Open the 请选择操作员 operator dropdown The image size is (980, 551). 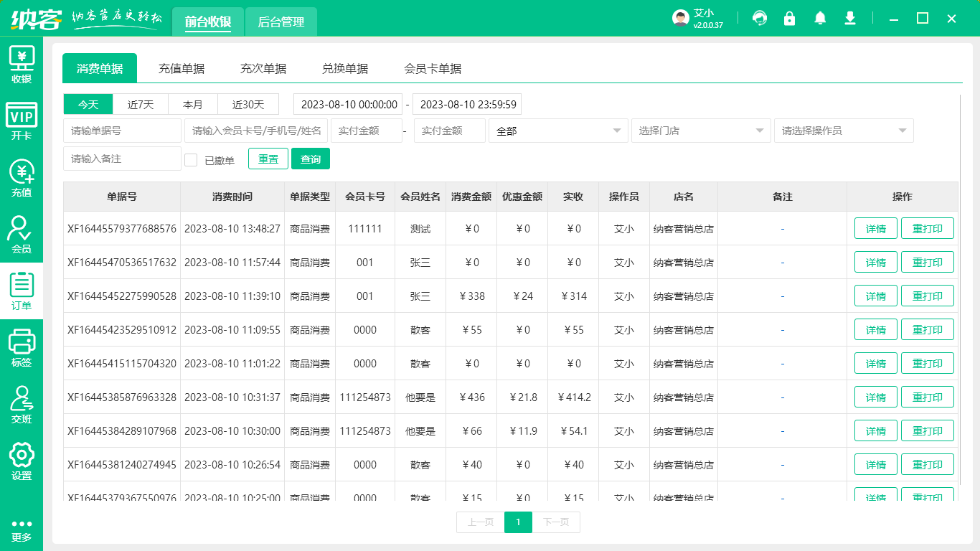[843, 131]
